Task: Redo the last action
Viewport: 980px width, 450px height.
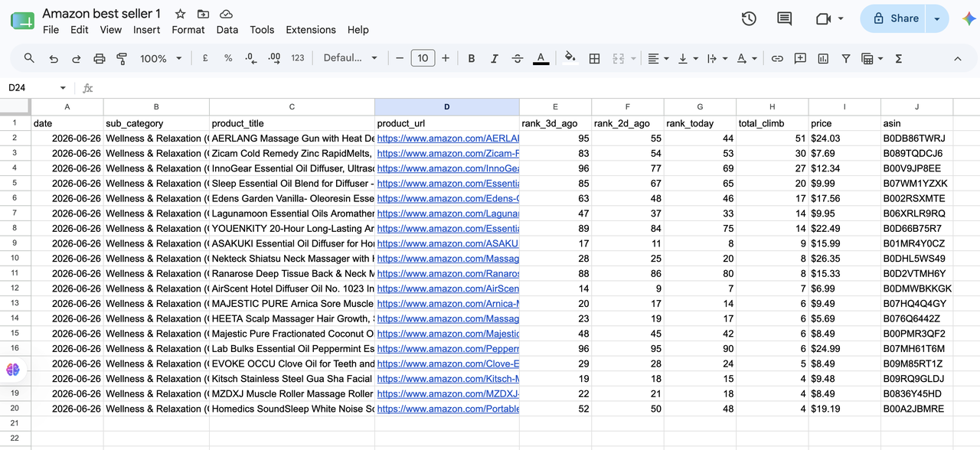Action: 76,58
